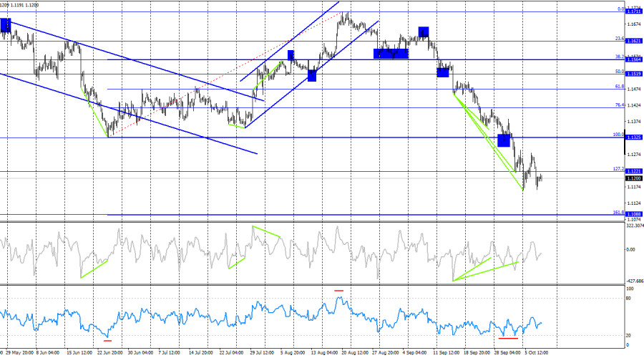Click the 1.1174 axis price value
Screen dimensions: 644x358
[634, 187]
